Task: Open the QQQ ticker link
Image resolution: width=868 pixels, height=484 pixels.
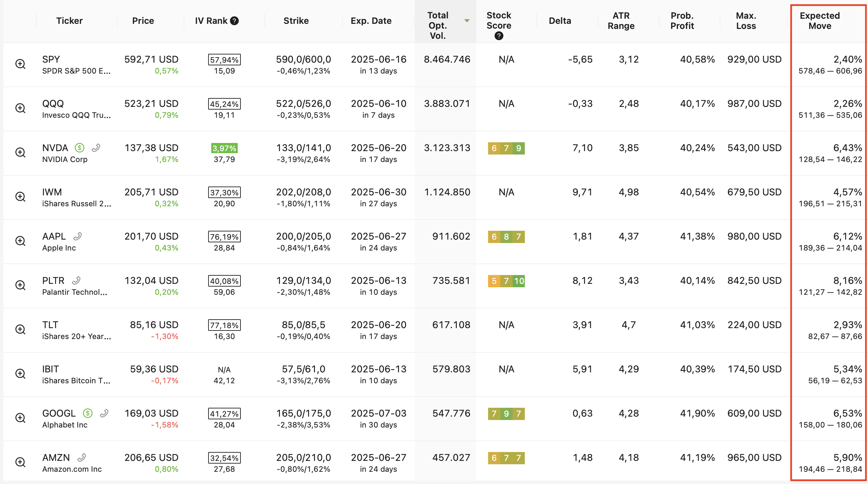Action: (x=53, y=103)
